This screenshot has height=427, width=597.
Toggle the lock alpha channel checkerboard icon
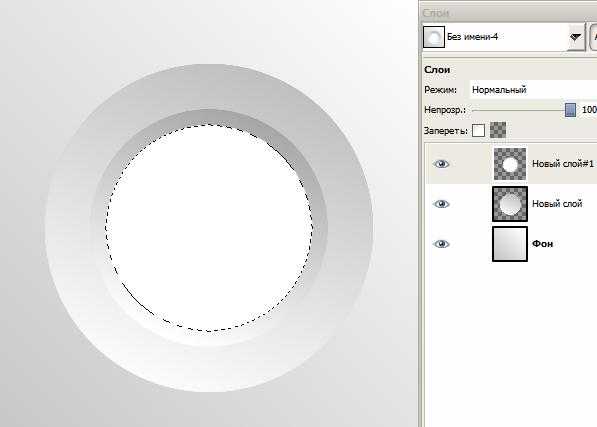pos(498,130)
